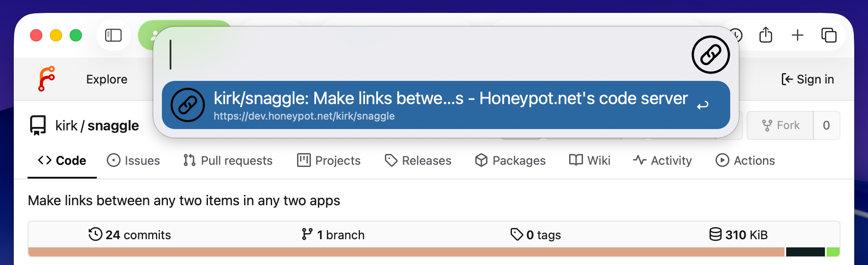The height and width of the screenshot is (265, 868).
Task: Click the link icon in the popup field
Action: click(710, 55)
